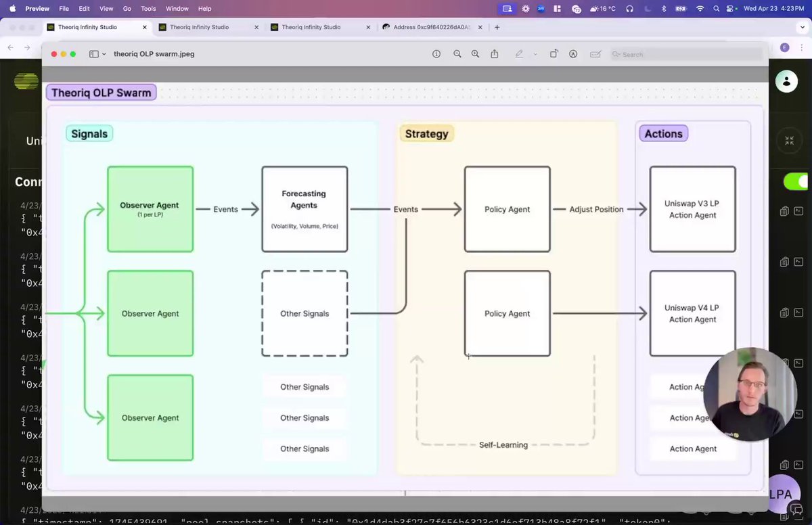This screenshot has height=525, width=812.
Task: Click the form filling toolbar icon in Preview
Action: click(596, 54)
